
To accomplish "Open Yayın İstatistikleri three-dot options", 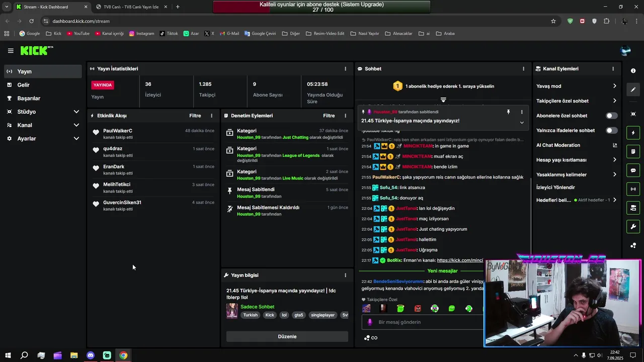I will [x=345, y=69].
